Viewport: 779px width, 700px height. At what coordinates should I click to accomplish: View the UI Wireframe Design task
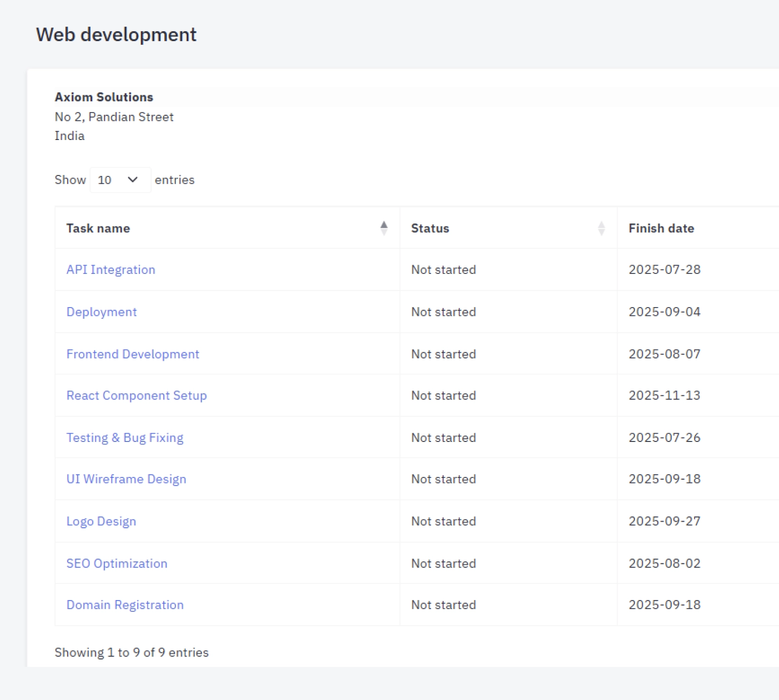click(x=126, y=479)
